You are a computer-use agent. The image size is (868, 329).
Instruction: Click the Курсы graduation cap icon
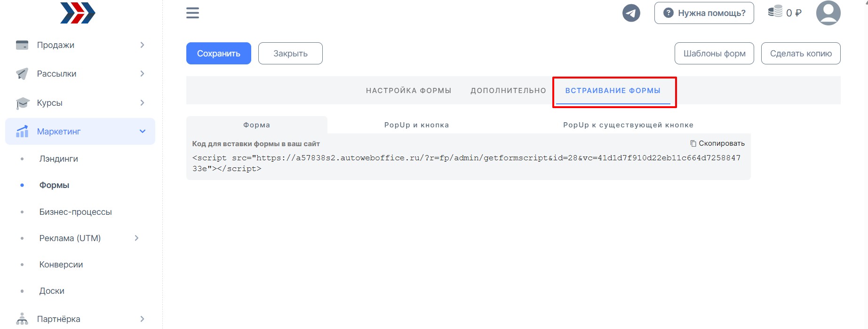pyautogui.click(x=22, y=103)
